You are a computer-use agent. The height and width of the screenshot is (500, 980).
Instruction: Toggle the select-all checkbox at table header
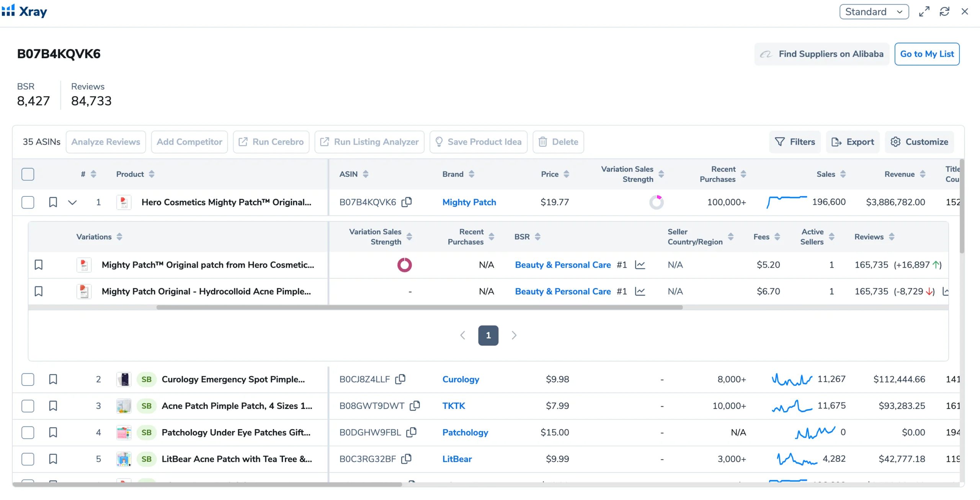pyautogui.click(x=28, y=173)
